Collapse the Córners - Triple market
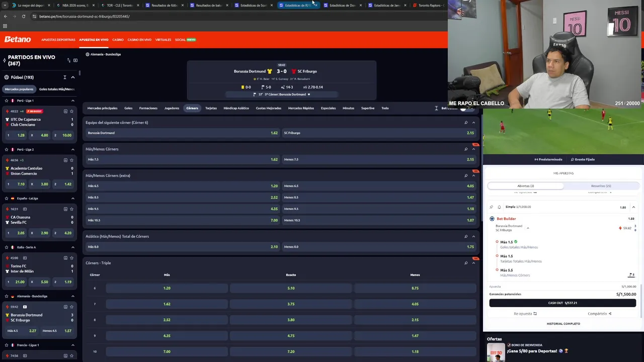The width and height of the screenshot is (644, 362). click(x=473, y=263)
